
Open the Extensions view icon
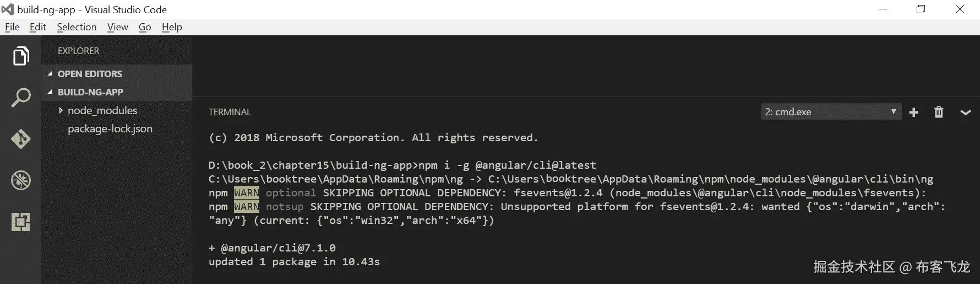point(20,222)
